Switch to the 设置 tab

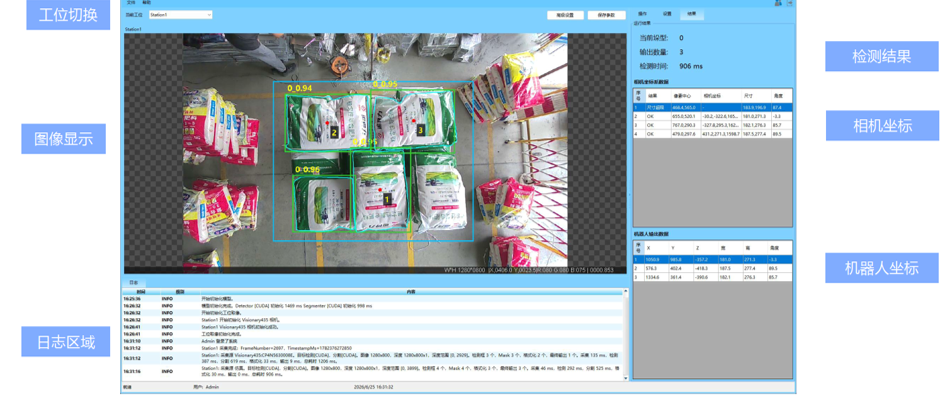click(x=667, y=13)
